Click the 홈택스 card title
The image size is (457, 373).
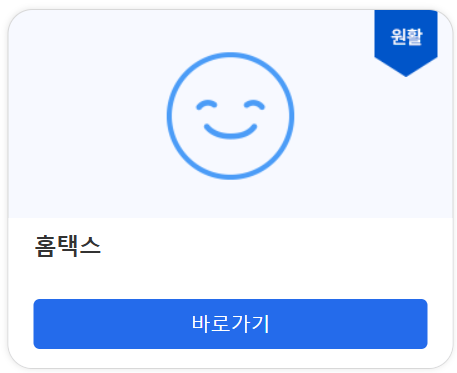point(68,246)
